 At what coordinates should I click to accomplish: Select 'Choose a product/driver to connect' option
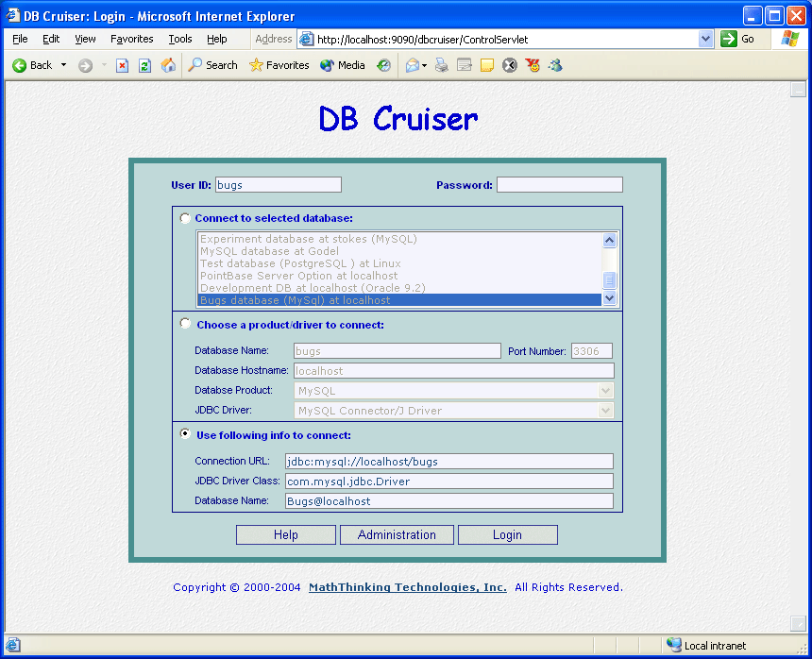click(x=185, y=324)
